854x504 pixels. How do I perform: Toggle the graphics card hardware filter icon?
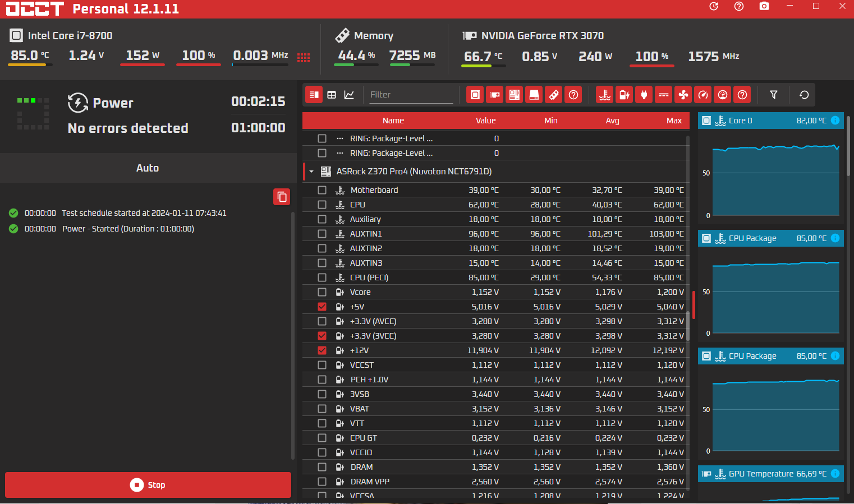495,95
